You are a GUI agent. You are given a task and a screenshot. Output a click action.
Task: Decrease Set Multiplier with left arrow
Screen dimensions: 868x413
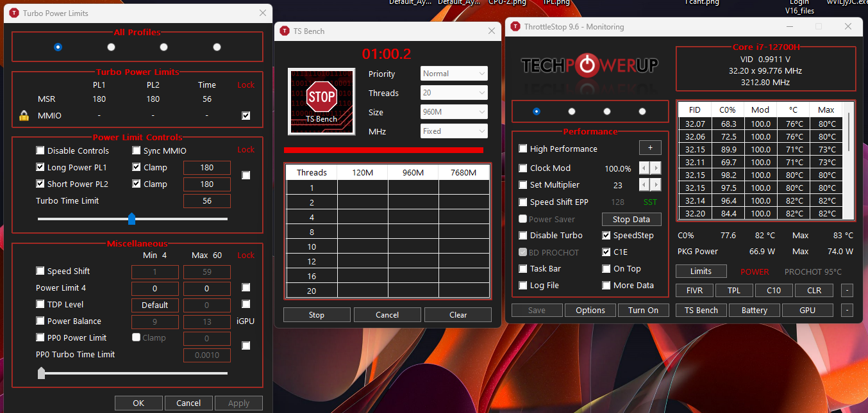click(x=644, y=185)
